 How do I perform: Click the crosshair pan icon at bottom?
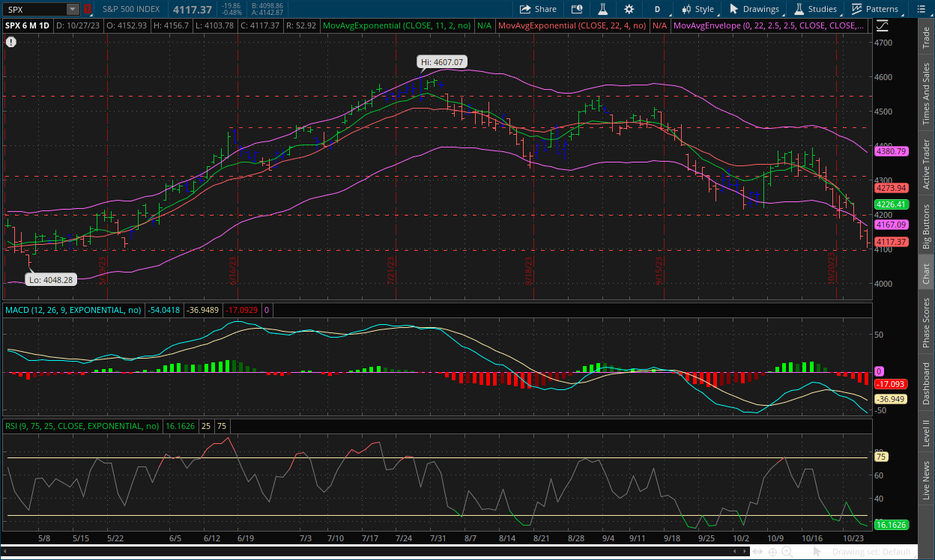tap(772, 553)
